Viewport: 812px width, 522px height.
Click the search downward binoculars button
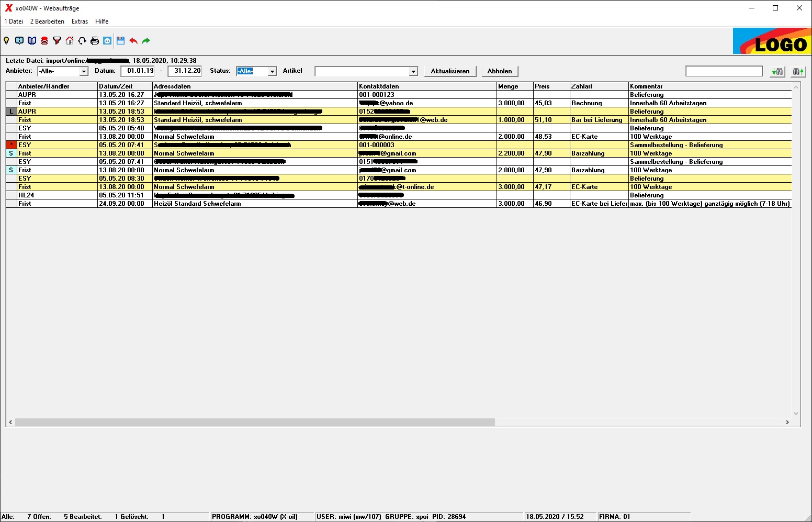click(x=777, y=71)
